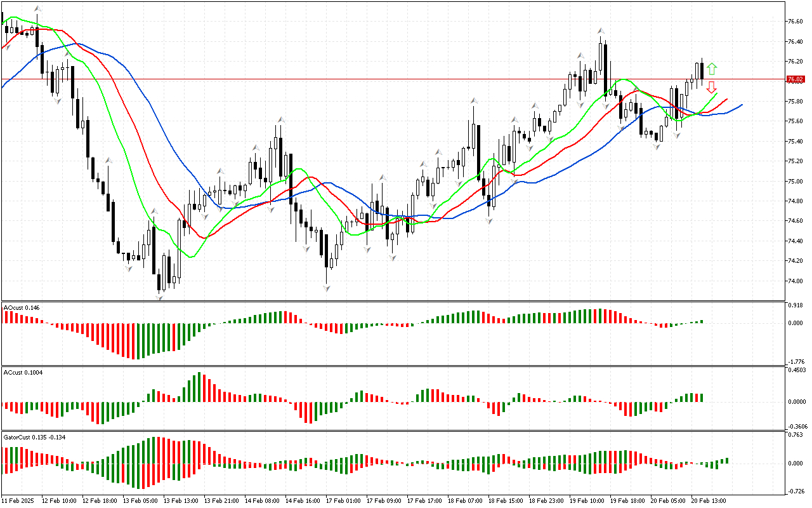Click the 11 Feb 2025 date label

[18, 500]
